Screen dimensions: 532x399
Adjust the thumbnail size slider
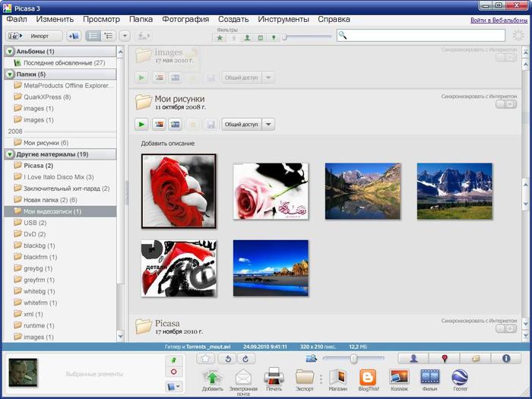tap(353, 359)
